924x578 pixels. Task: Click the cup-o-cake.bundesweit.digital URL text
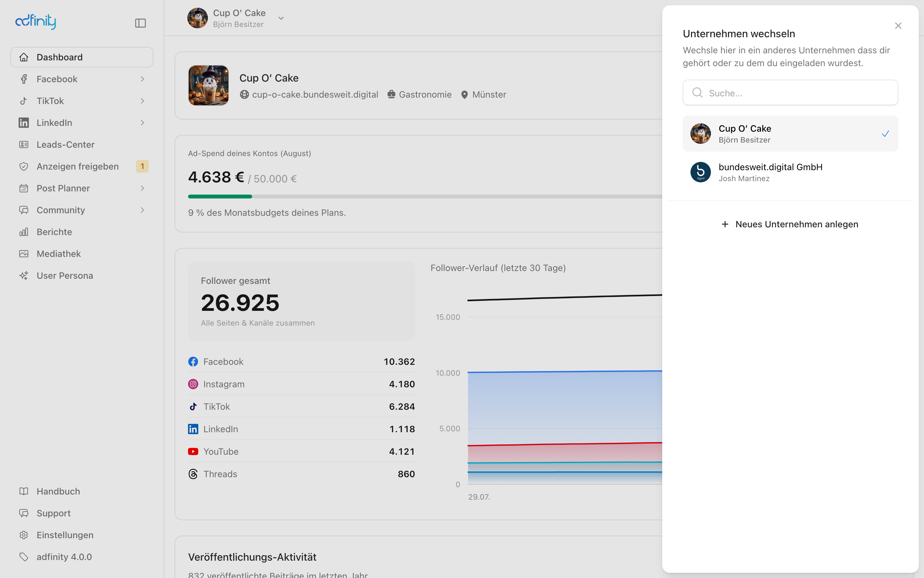pyautogui.click(x=315, y=94)
